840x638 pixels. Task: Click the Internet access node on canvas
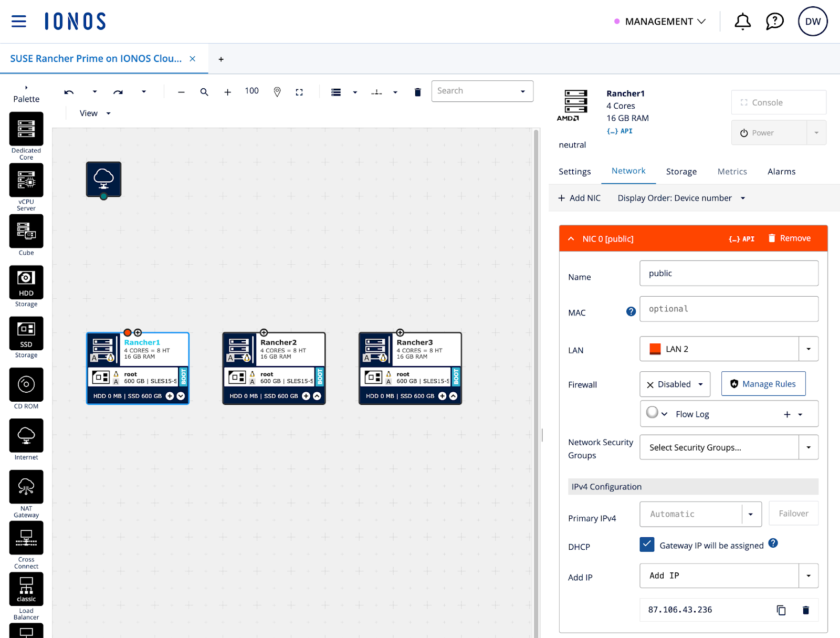coord(104,179)
